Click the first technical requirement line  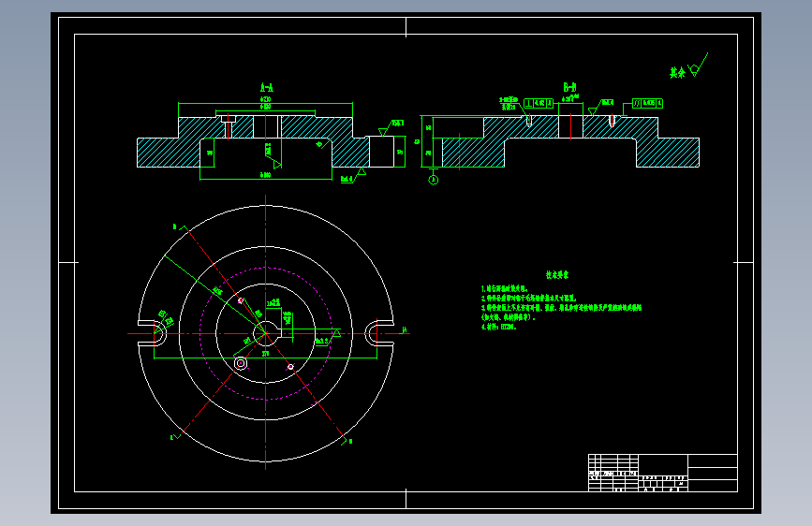[505, 288]
